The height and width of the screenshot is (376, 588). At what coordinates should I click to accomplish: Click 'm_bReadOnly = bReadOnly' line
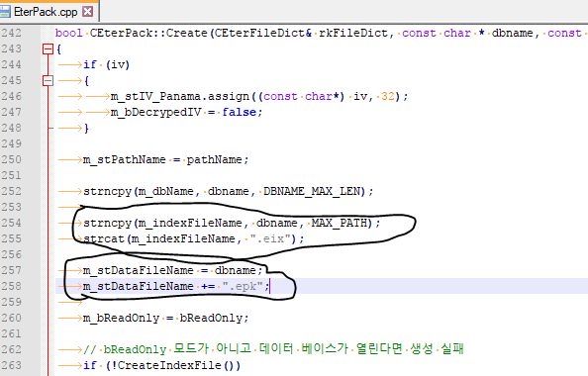click(165, 319)
